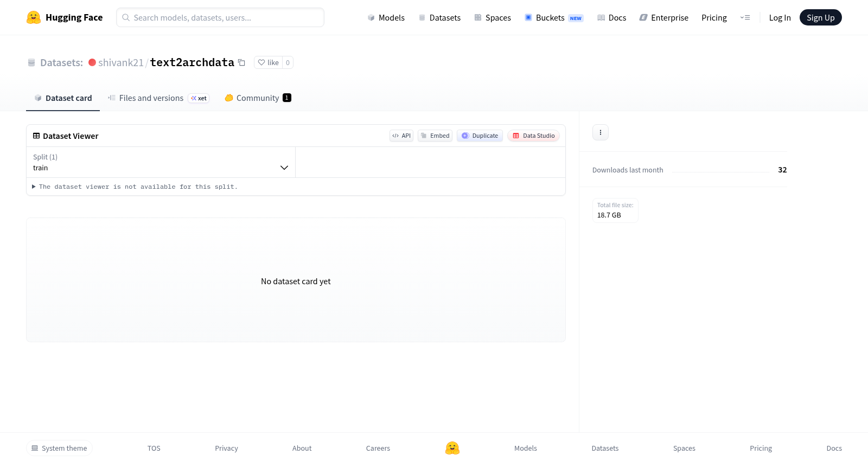Open Docs in top navigation

tap(612, 17)
